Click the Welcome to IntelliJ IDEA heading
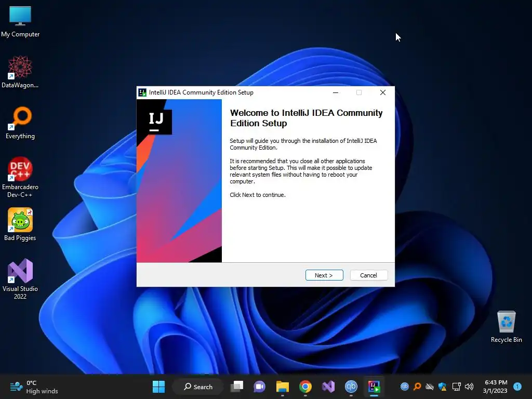Viewport: 532px width, 399px height. pyautogui.click(x=306, y=118)
